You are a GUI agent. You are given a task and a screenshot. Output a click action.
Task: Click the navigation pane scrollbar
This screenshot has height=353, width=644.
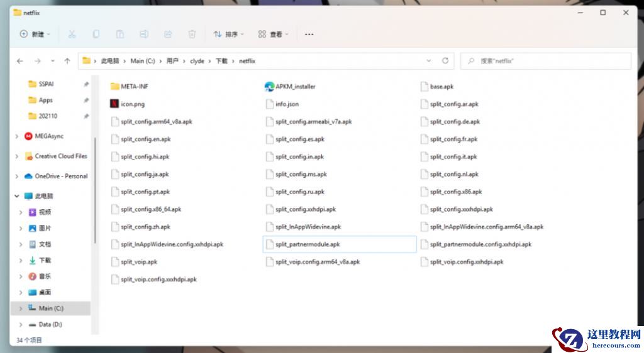[95, 191]
